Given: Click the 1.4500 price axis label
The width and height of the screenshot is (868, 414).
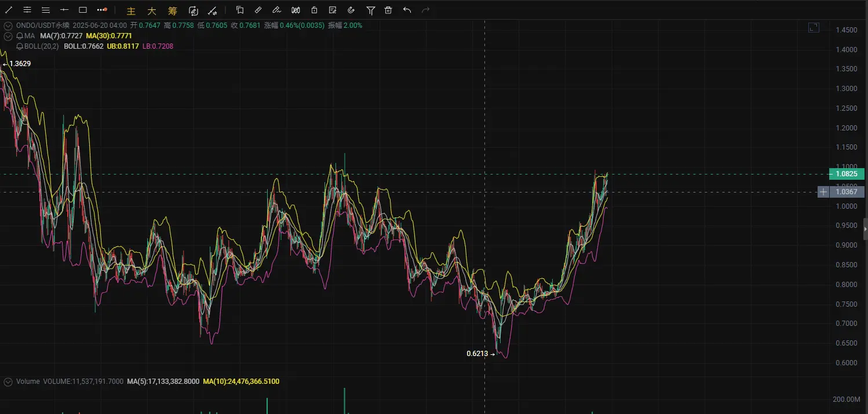Looking at the screenshot, I should [847, 30].
